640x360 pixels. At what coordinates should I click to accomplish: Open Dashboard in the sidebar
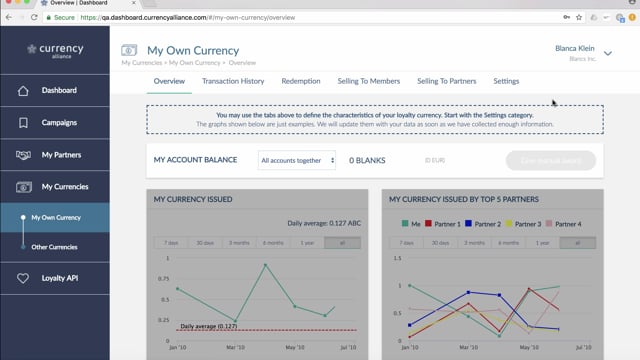(55, 91)
